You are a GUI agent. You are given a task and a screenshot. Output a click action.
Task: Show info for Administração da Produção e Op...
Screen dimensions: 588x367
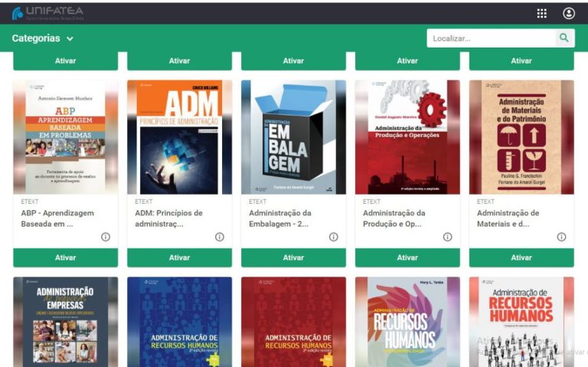tap(447, 237)
